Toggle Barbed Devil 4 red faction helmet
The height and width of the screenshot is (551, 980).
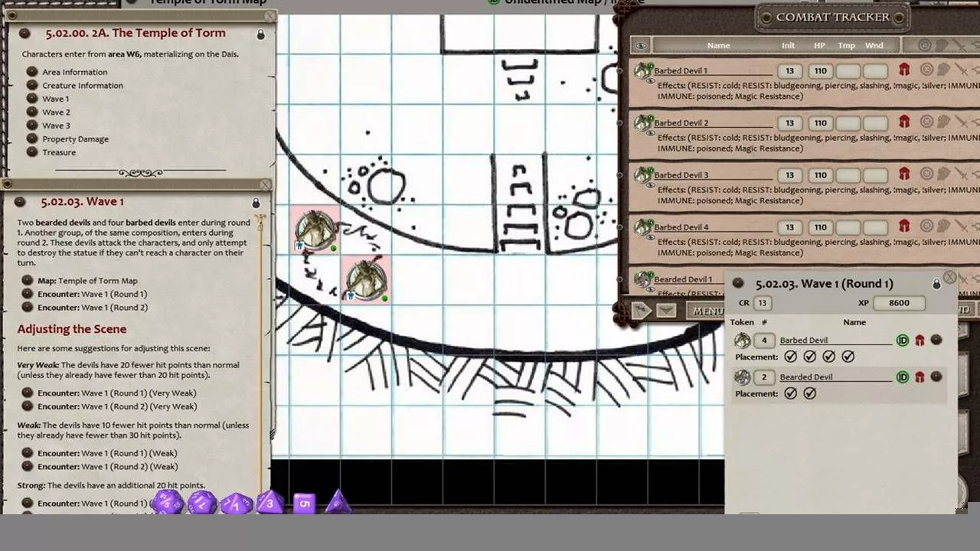pyautogui.click(x=904, y=227)
